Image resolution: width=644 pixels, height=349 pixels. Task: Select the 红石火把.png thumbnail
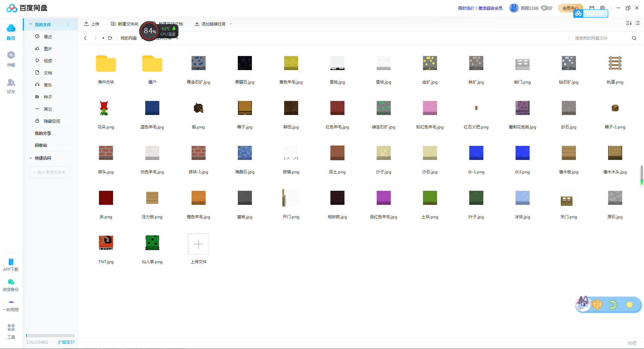coord(476,108)
